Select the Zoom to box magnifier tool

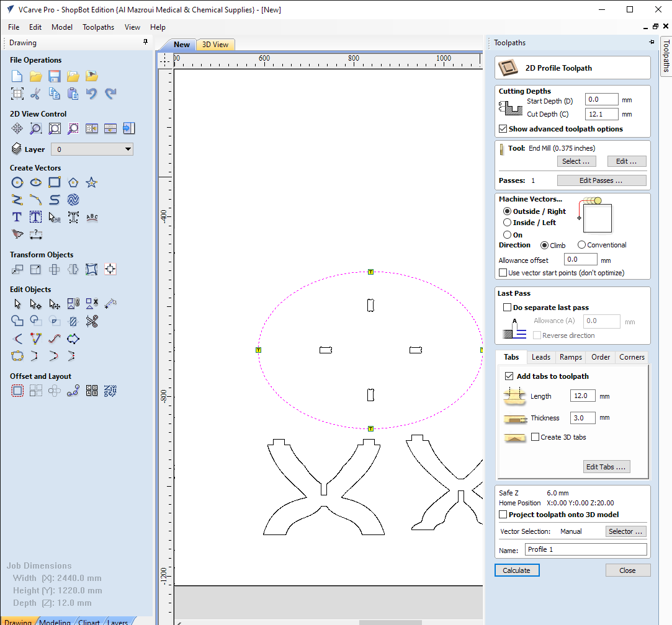click(x=35, y=128)
